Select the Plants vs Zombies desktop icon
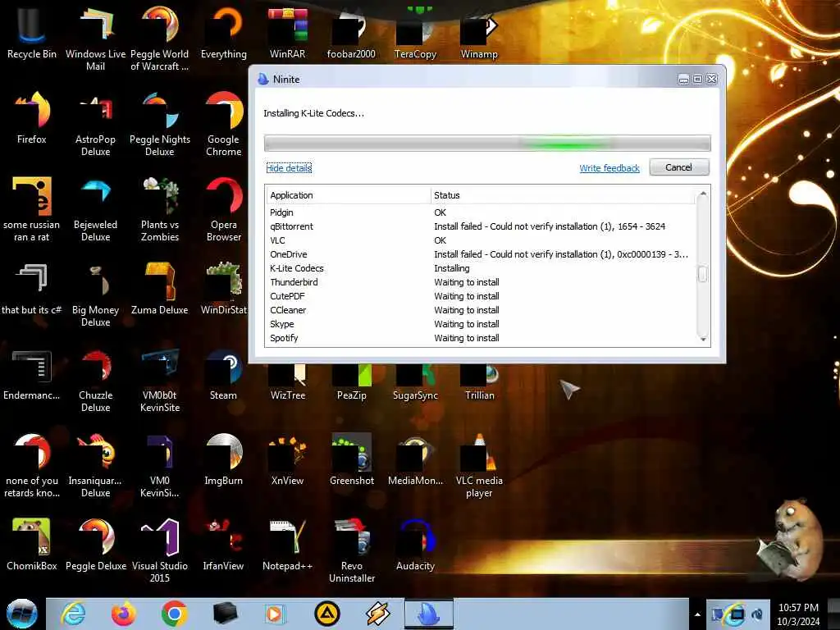This screenshot has width=840, height=630. tap(160, 209)
